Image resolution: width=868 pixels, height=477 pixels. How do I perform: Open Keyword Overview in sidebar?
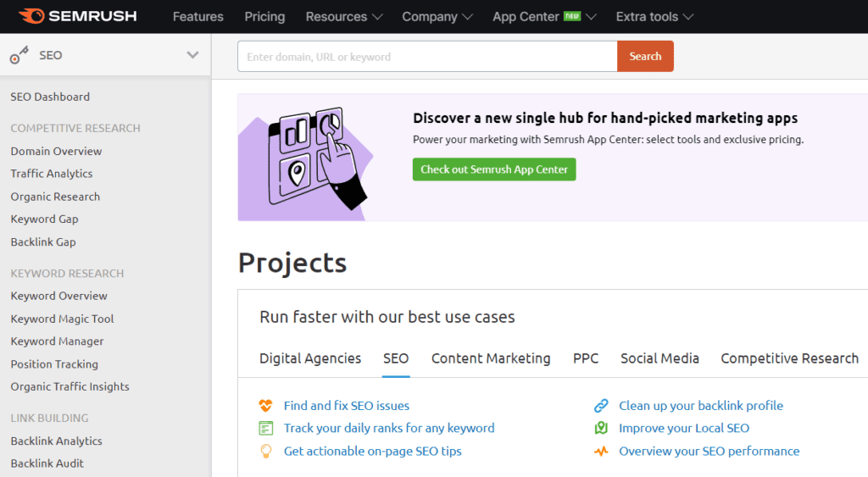58,296
